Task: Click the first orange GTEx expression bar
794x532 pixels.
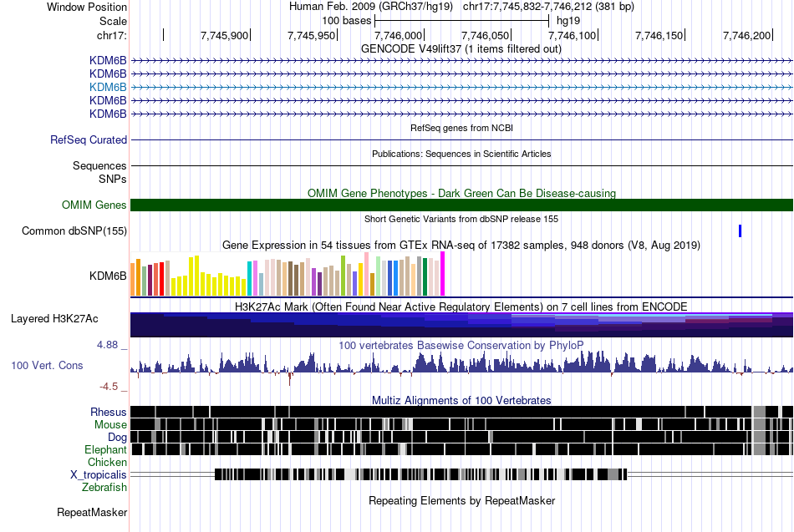Action: click(133, 279)
